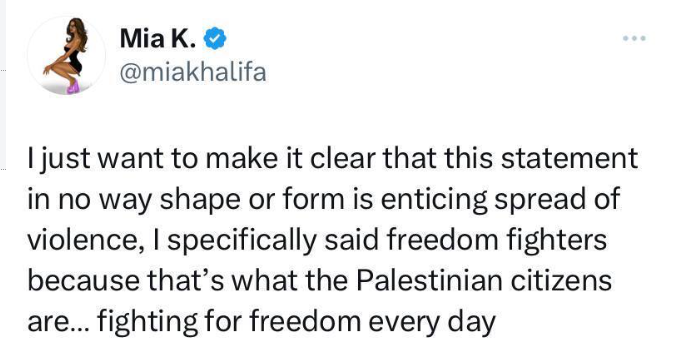The width and height of the screenshot is (674, 364).
Task: Click the word "Palestinian" in the tweet
Action: tap(429, 281)
